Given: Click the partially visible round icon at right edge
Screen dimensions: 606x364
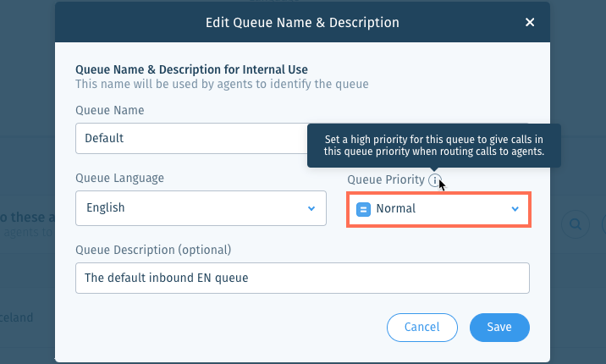Looking at the screenshot, I should point(604,224).
